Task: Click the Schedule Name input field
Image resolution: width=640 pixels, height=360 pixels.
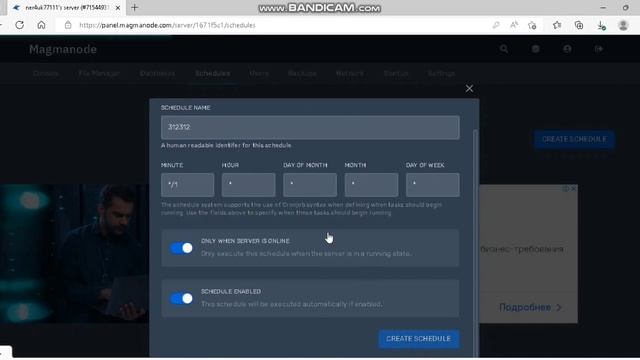Action: point(310,127)
